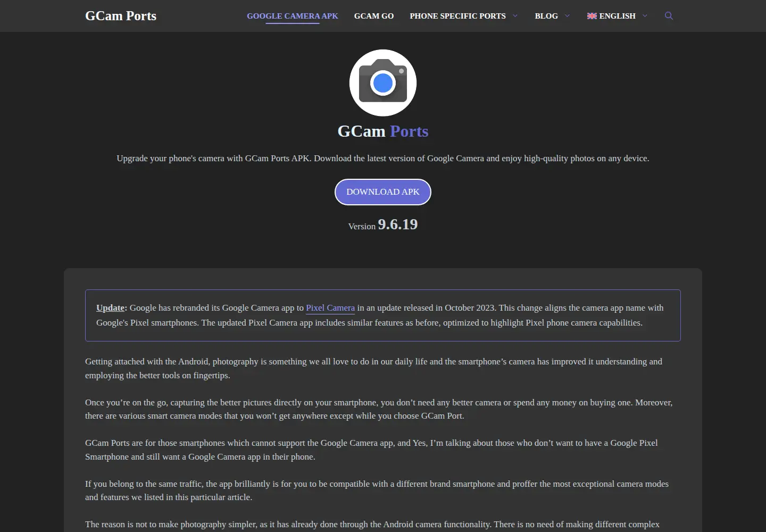766x532 pixels.
Task: Click paragraph starting "Getting attached with the Android"
Action: point(373,368)
